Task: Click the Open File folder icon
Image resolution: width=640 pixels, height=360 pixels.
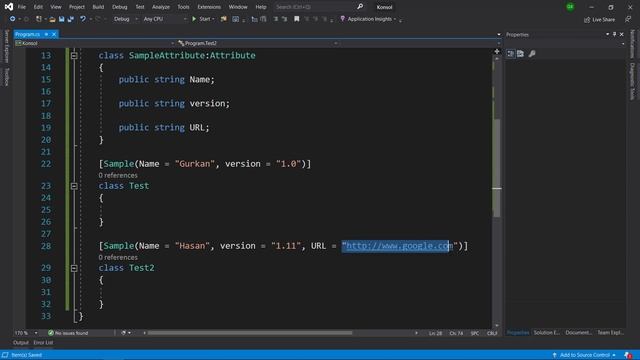Action: coord(52,19)
